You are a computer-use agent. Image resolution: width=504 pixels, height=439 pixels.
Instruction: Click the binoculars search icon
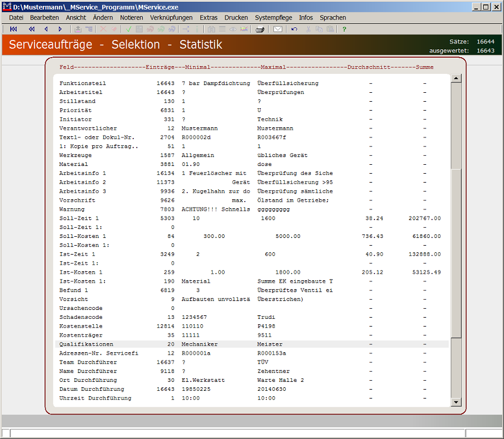click(211, 29)
